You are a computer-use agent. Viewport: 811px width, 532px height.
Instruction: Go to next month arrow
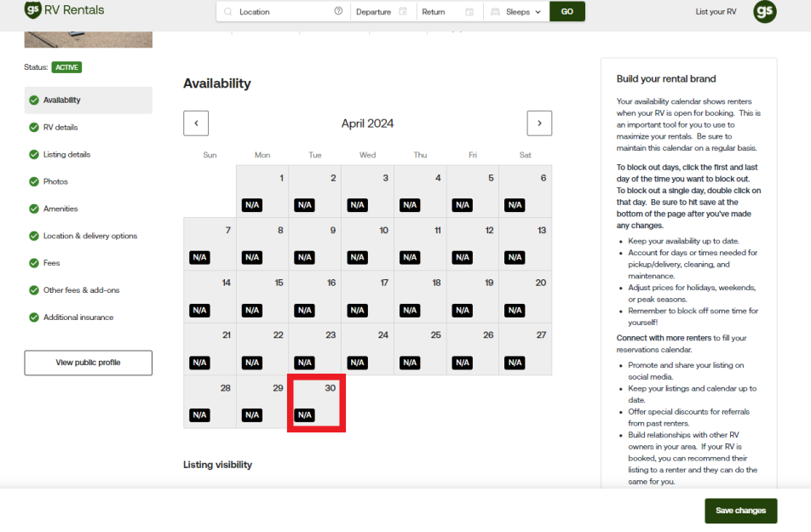(539, 123)
